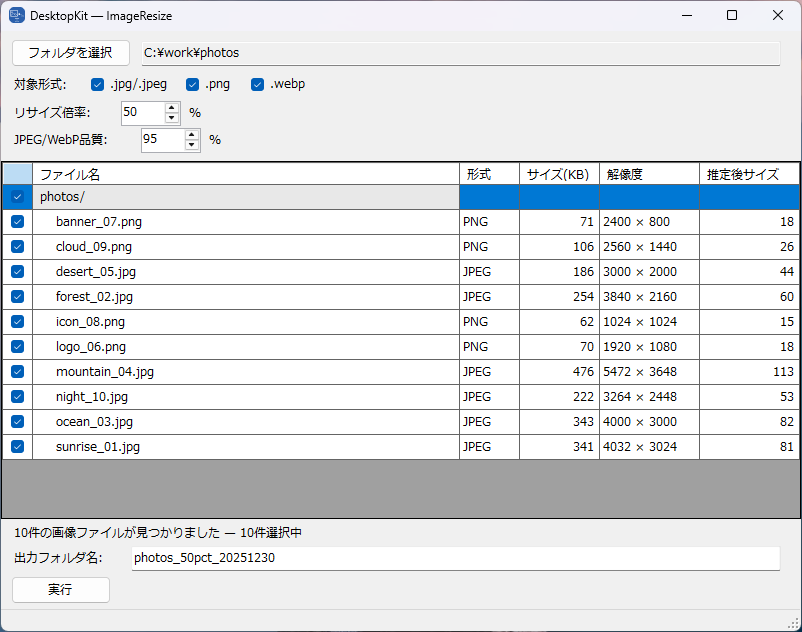
Task: Click resolution cell 3840 × 2160
Action: pyautogui.click(x=650, y=297)
